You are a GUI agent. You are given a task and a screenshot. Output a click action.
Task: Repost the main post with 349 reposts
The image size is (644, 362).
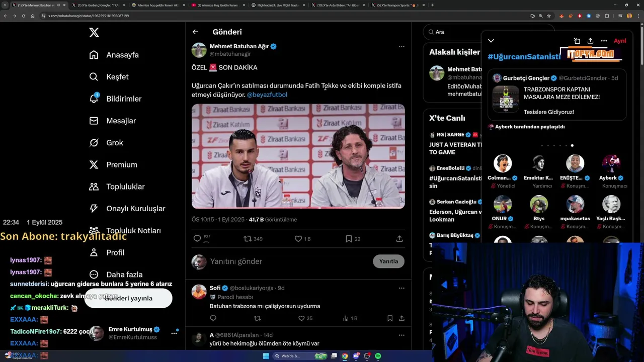pos(253,239)
